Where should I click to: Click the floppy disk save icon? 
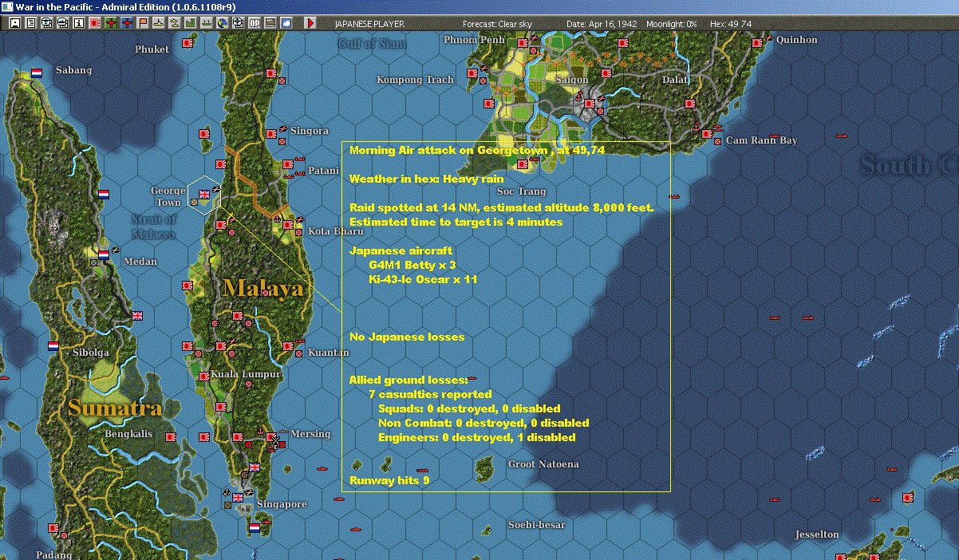[x=14, y=23]
